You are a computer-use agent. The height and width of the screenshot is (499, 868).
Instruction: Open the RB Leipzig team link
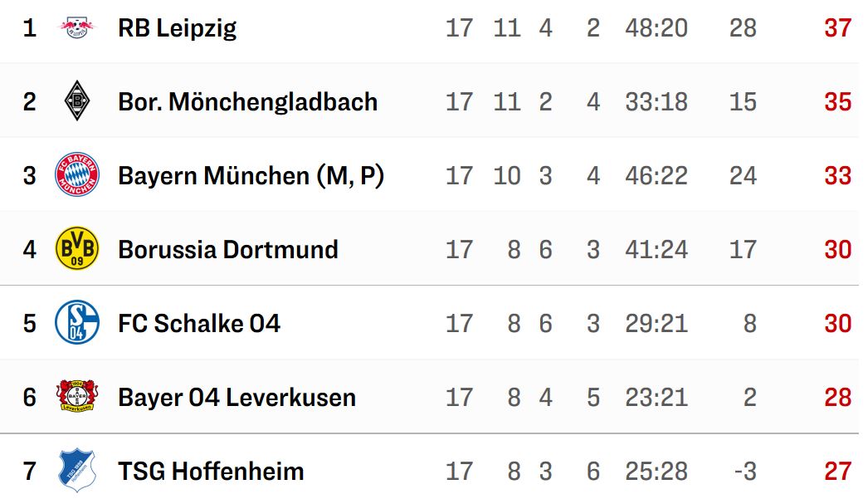(x=177, y=28)
